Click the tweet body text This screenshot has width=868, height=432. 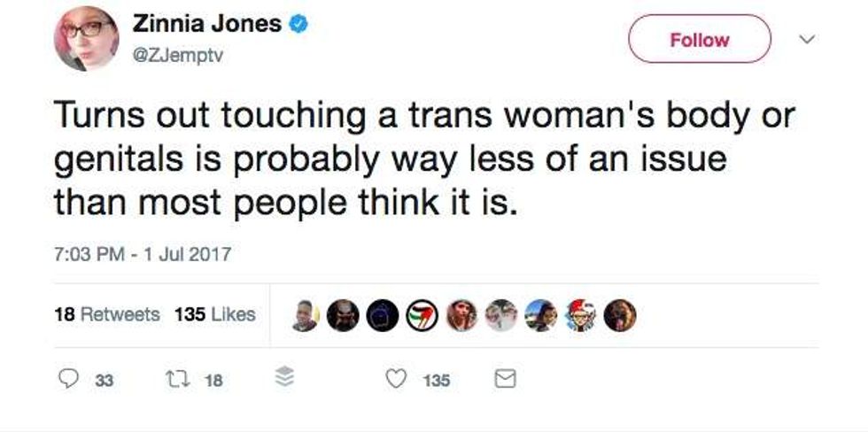pos(425,159)
